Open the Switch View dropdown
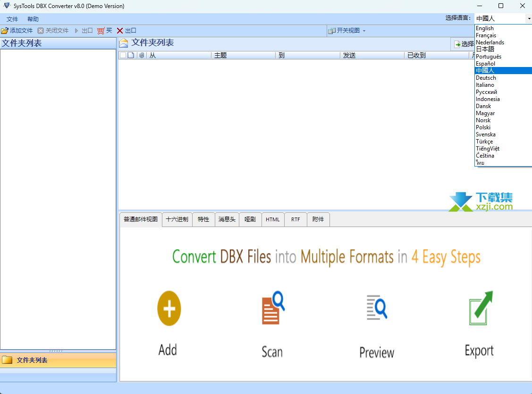Image resolution: width=532 pixels, height=394 pixels. 347,31
